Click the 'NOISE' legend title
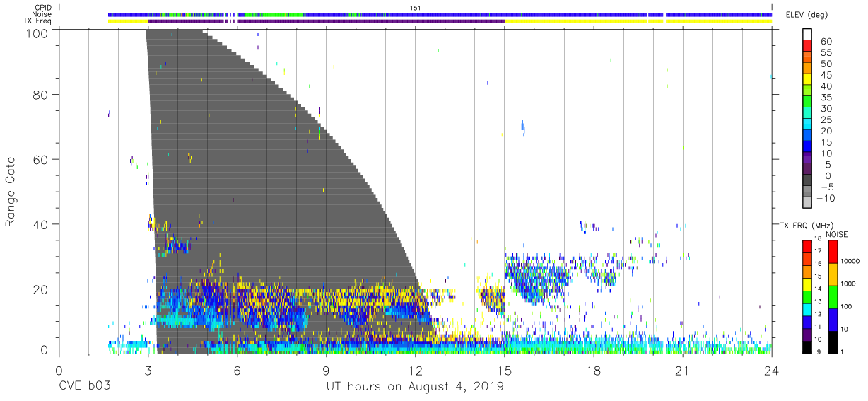 click(836, 234)
